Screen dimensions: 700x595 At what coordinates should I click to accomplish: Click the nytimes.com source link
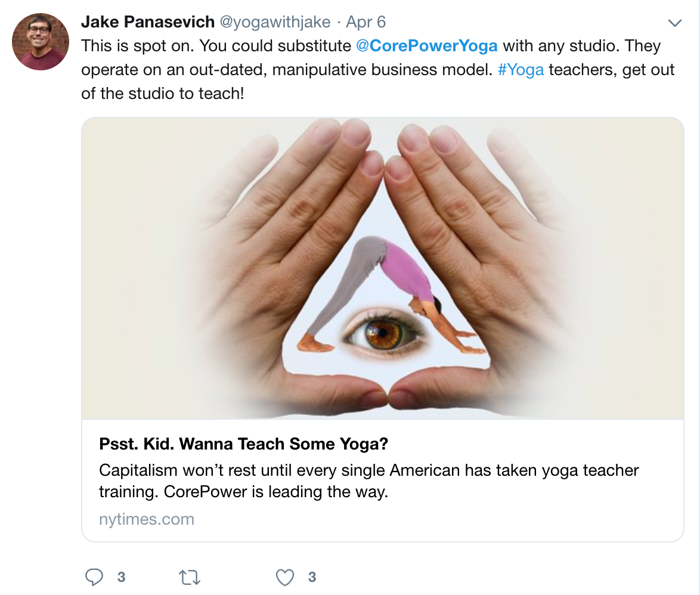147,519
